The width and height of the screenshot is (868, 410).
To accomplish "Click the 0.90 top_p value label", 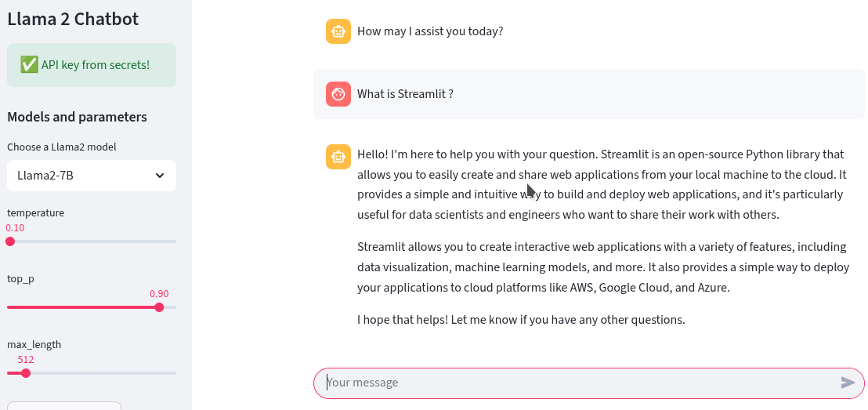I will pos(160,294).
